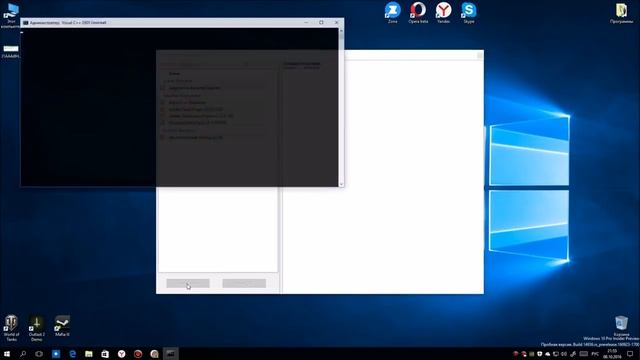The image size is (640, 360).
Task: Click the console window scrollbar up arrow
Action: tap(341, 31)
